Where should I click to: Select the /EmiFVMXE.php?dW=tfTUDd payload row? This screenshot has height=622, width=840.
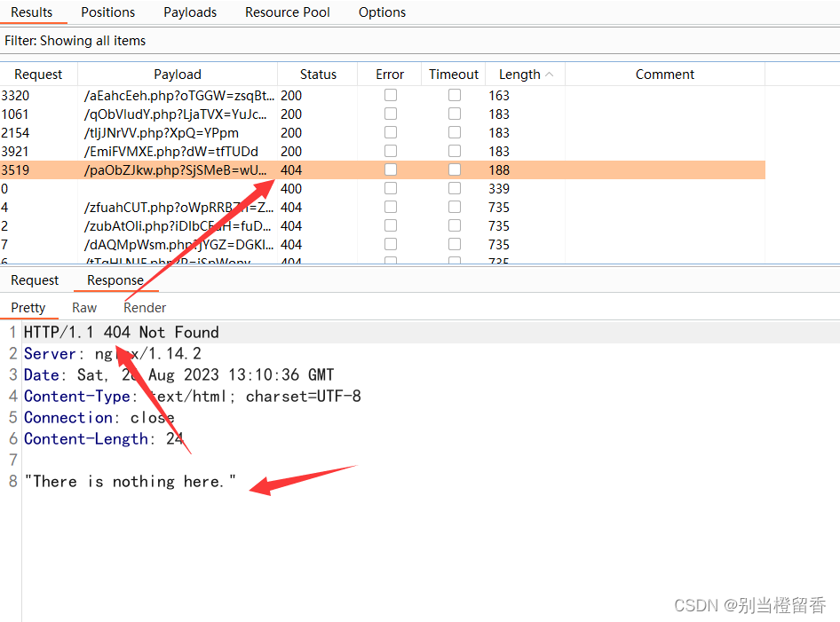point(383,152)
